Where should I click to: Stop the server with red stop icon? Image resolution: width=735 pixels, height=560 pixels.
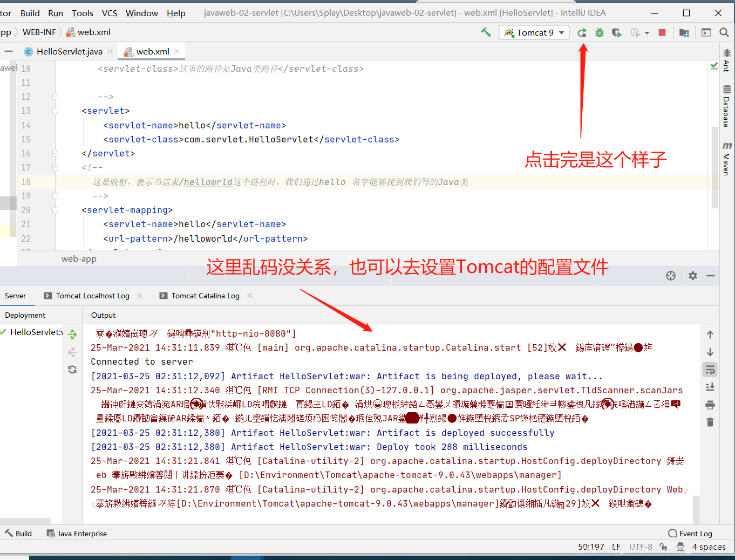click(662, 32)
